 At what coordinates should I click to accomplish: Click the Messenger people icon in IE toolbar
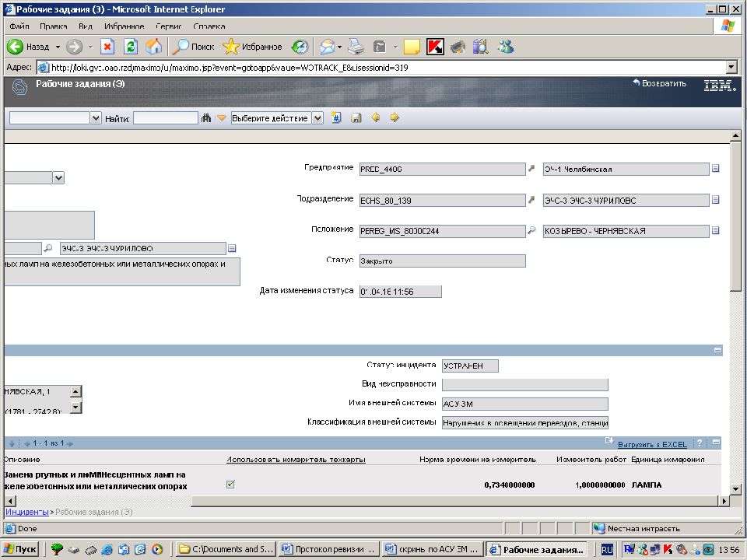coord(506,47)
